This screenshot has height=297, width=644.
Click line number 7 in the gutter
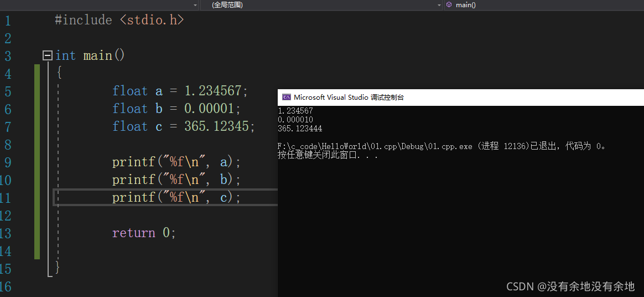point(8,127)
